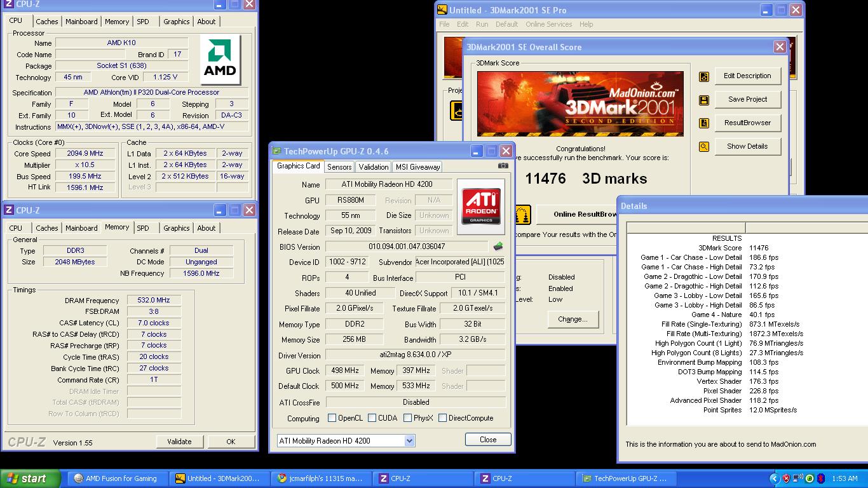Enable the CUDA checkbox
This screenshot has width=868, height=488.
(372, 418)
